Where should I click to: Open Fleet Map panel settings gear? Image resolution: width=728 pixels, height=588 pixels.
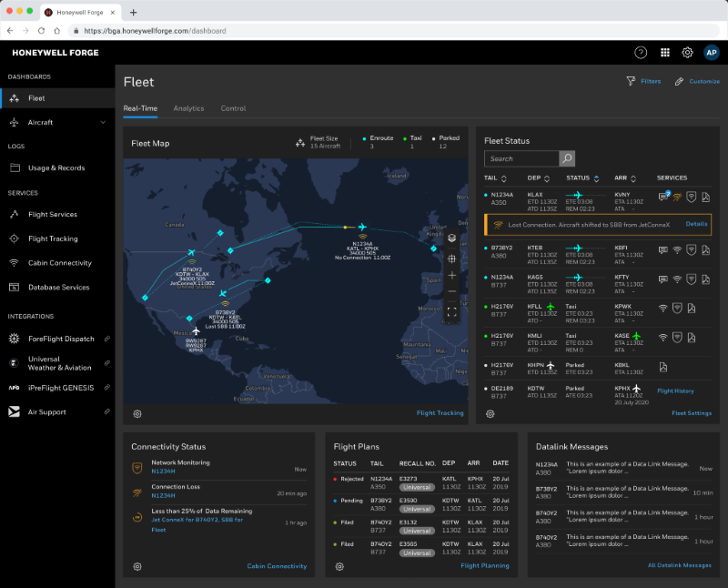click(x=137, y=413)
